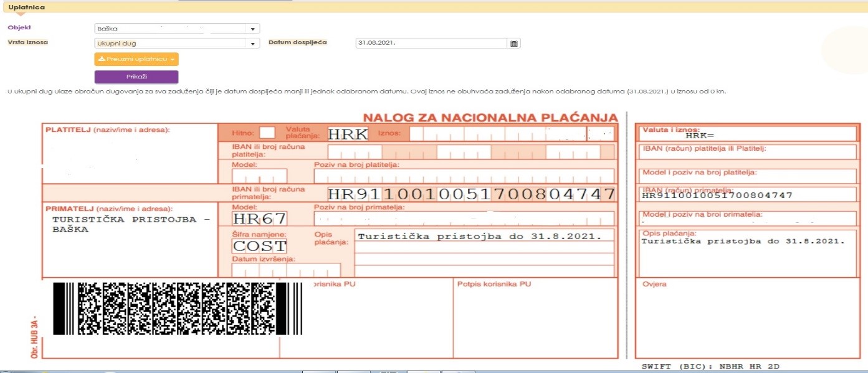Click receipt stub Opis plaćanja text
Image resolution: width=868 pixels, height=373 pixels.
coord(743,240)
